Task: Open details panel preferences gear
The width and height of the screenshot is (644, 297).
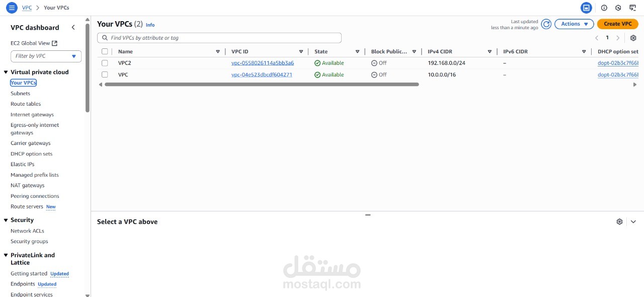Action: (x=619, y=221)
